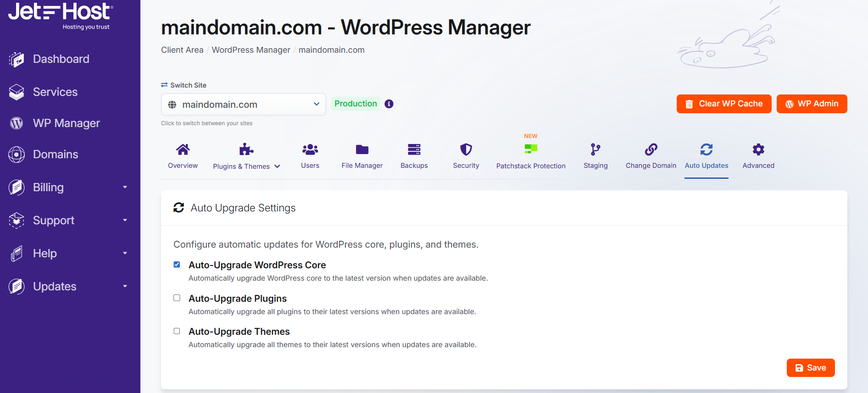Viewport: 868px width, 393px height.
Task: Click the Support sidebar icon
Action: tap(17, 221)
